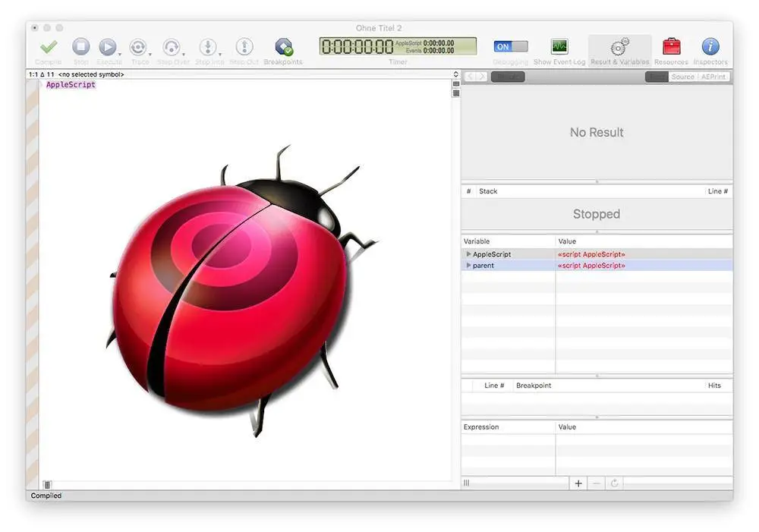Click the result pane forward arrow
759x532 pixels.
482,77
